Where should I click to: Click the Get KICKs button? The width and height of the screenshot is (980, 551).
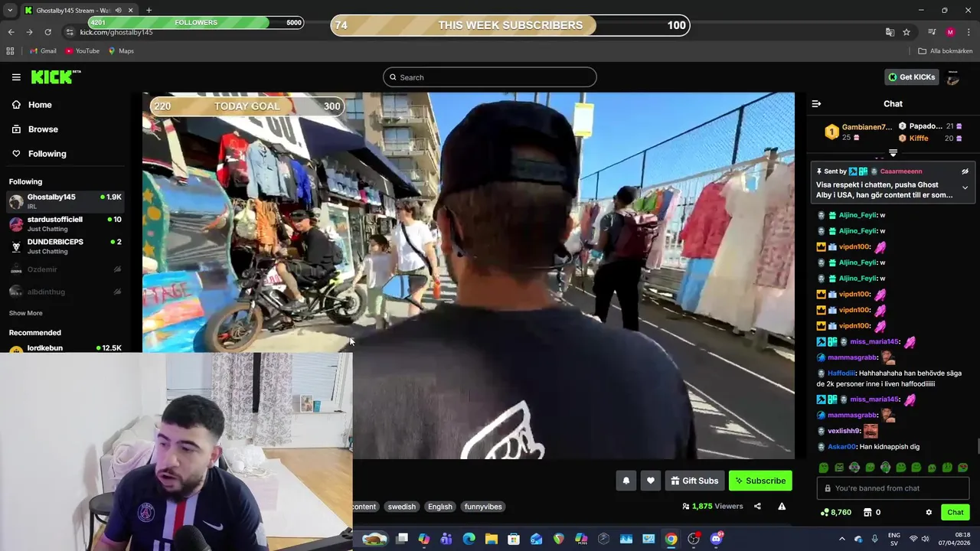click(912, 77)
